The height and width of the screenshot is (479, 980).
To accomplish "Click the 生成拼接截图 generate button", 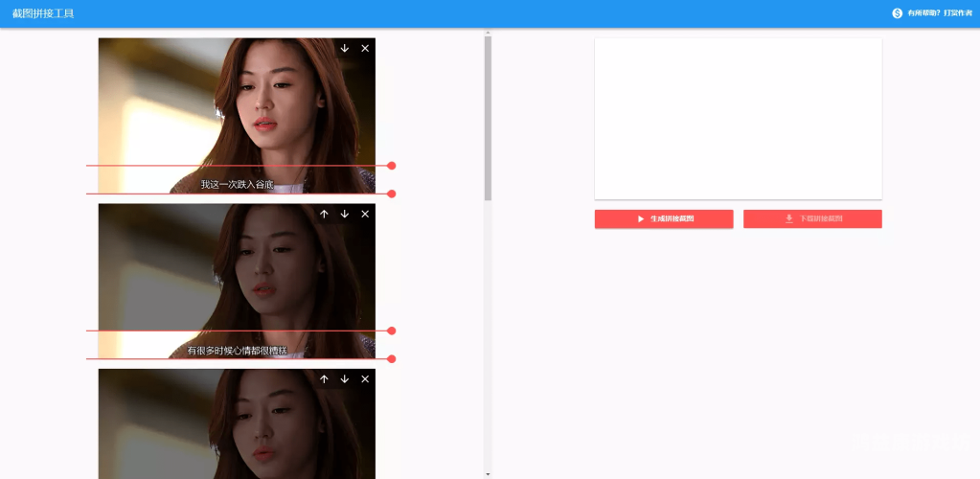I will (x=664, y=219).
